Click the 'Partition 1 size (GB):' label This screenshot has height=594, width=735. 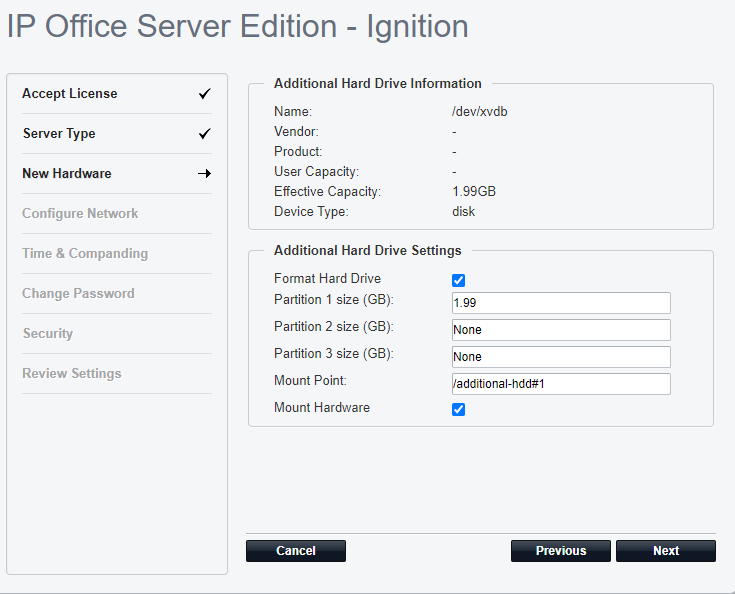[x=334, y=300]
